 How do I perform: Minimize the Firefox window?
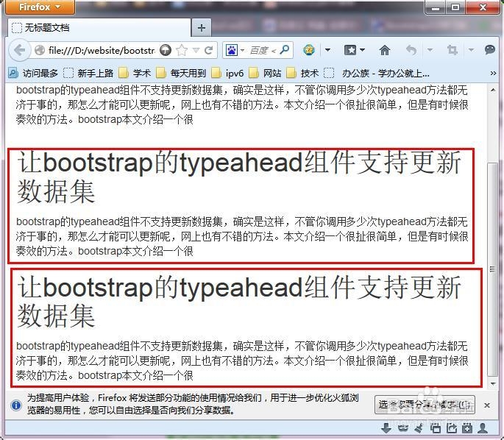[436, 7]
